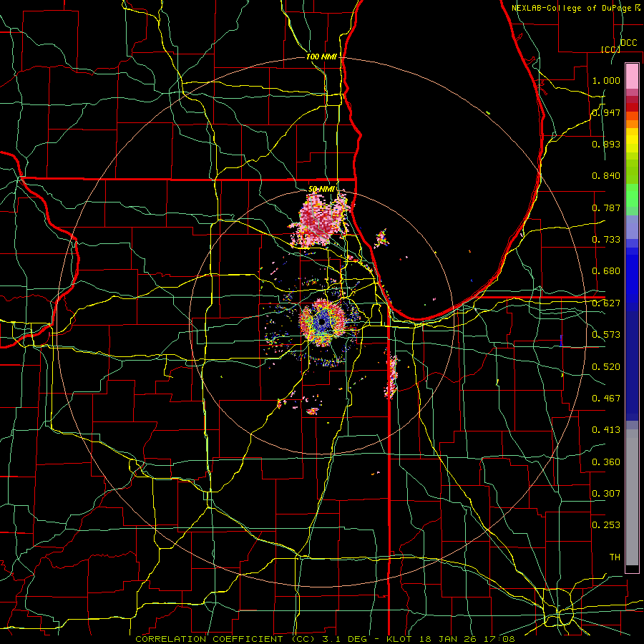
Task: Click the 0.573 legend value
Action: point(606,335)
